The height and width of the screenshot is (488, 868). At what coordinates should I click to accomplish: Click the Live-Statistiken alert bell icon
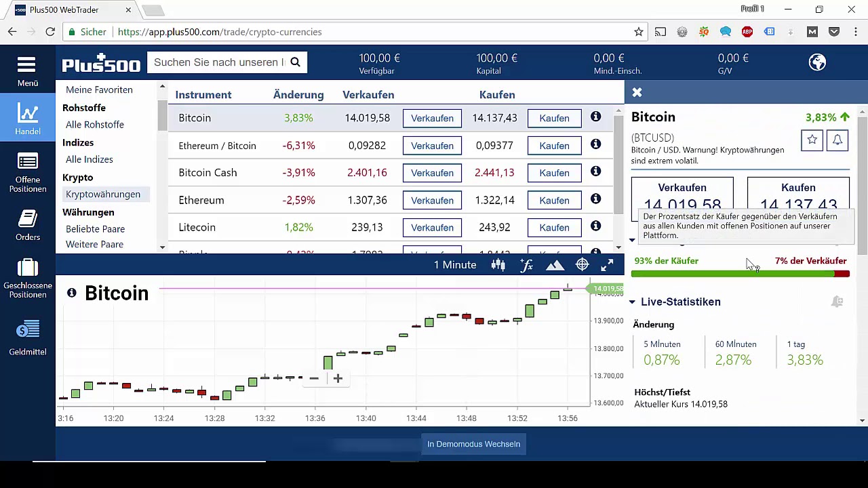837,302
